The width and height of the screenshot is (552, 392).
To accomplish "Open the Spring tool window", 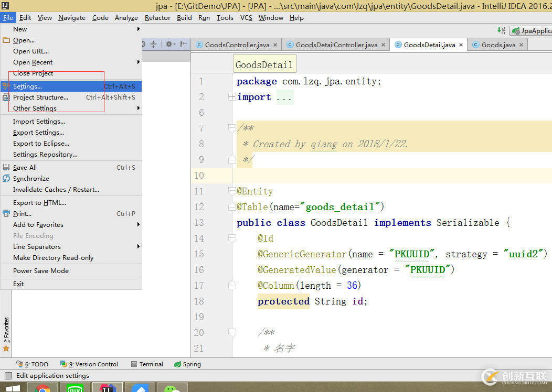I will click(x=188, y=364).
